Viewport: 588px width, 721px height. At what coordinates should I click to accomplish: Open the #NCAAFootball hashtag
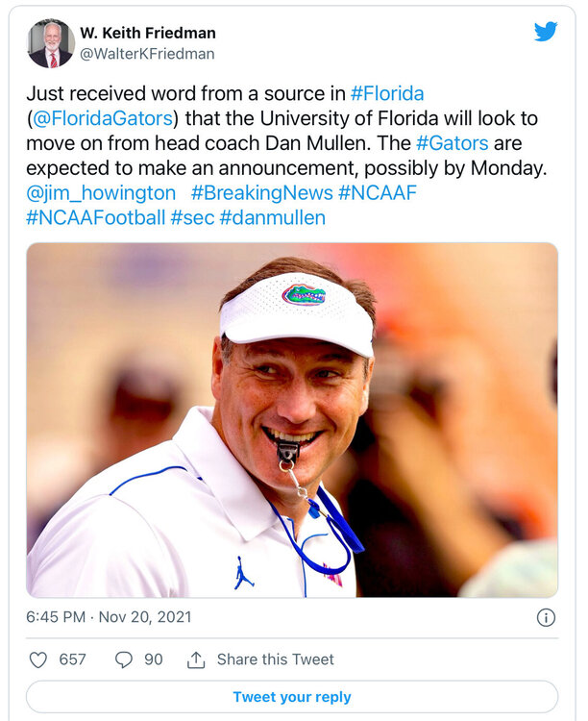pyautogui.click(x=95, y=217)
